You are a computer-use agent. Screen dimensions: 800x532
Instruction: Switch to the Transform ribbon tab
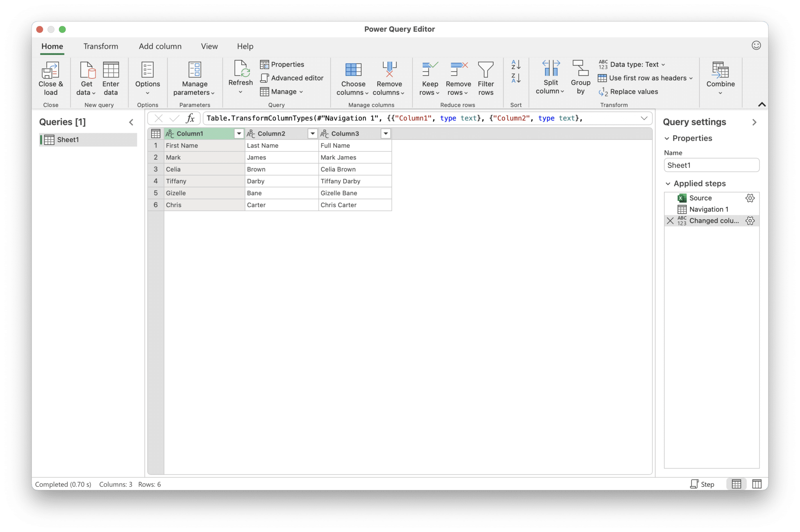pos(100,46)
